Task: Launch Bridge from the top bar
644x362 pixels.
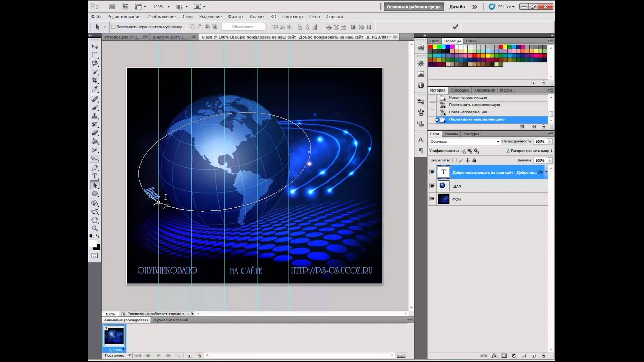Action: pyautogui.click(x=112, y=7)
